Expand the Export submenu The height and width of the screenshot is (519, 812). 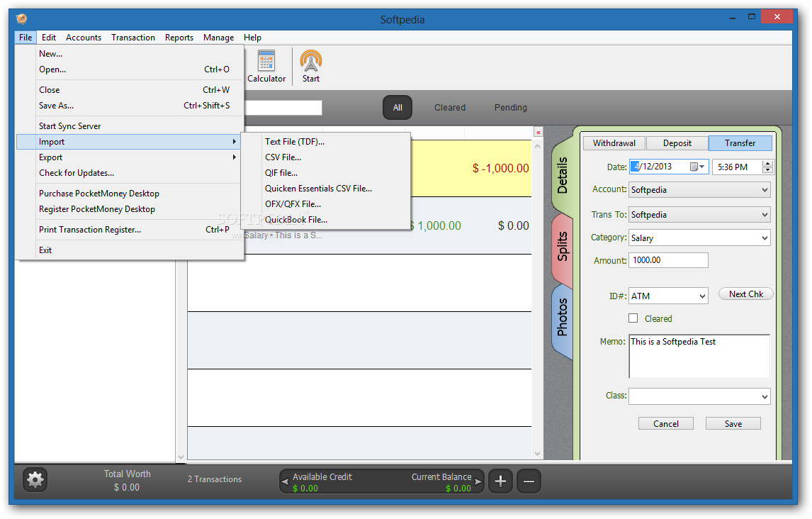click(128, 157)
